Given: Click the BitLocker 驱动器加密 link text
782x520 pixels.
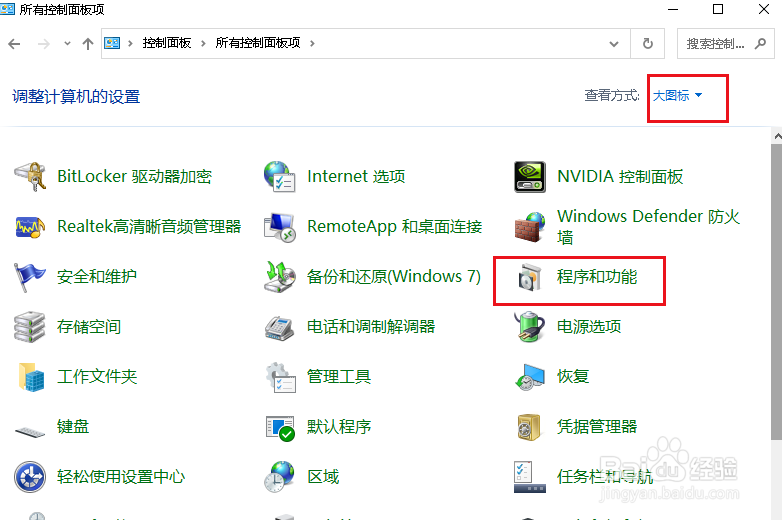Looking at the screenshot, I should [x=135, y=176].
